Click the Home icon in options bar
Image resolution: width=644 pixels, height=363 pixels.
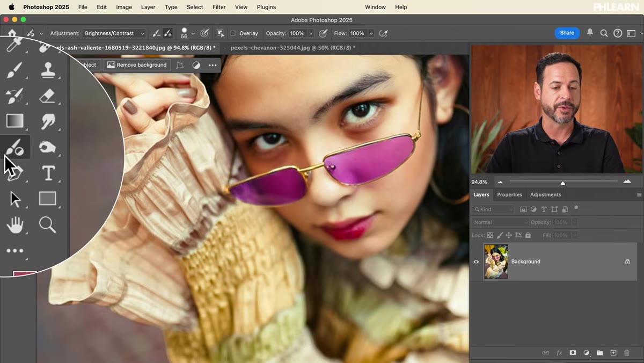pyautogui.click(x=12, y=33)
